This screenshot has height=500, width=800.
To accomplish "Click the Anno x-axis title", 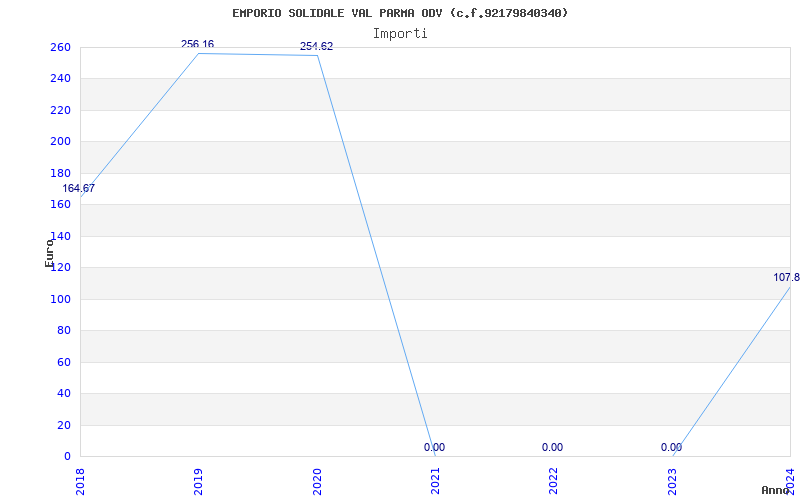I will tap(775, 490).
